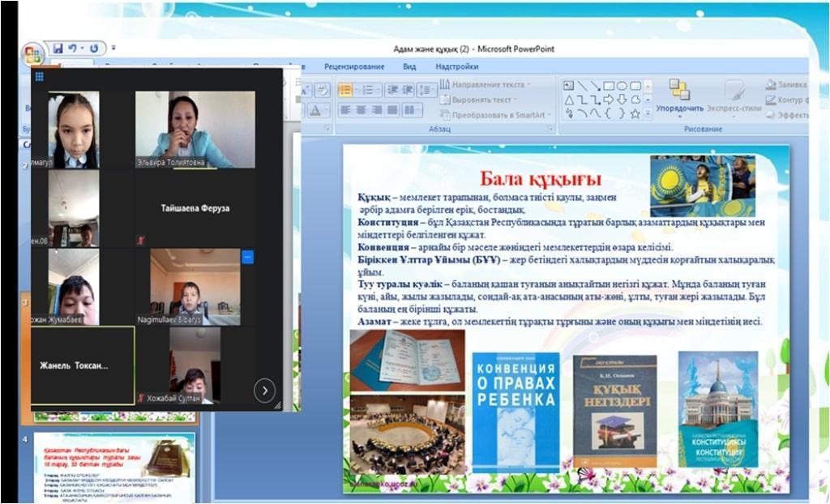Image resolution: width=830 pixels, height=504 pixels.
Task: Toggle justify text alignment
Action: [394, 109]
